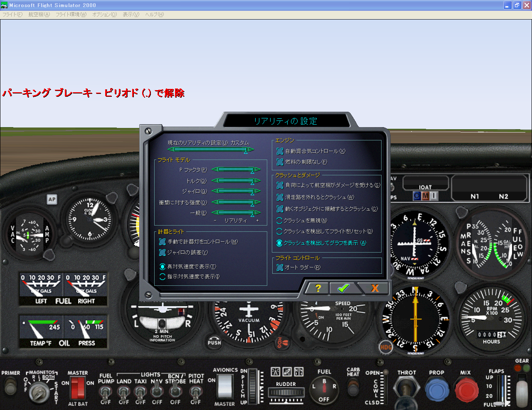Confirm settings with the green checkmark button
The height and width of the screenshot is (410, 532).
[343, 288]
